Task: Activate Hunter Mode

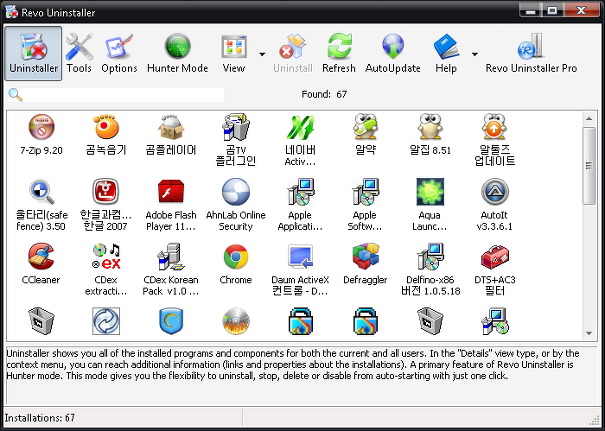Action: (x=177, y=53)
